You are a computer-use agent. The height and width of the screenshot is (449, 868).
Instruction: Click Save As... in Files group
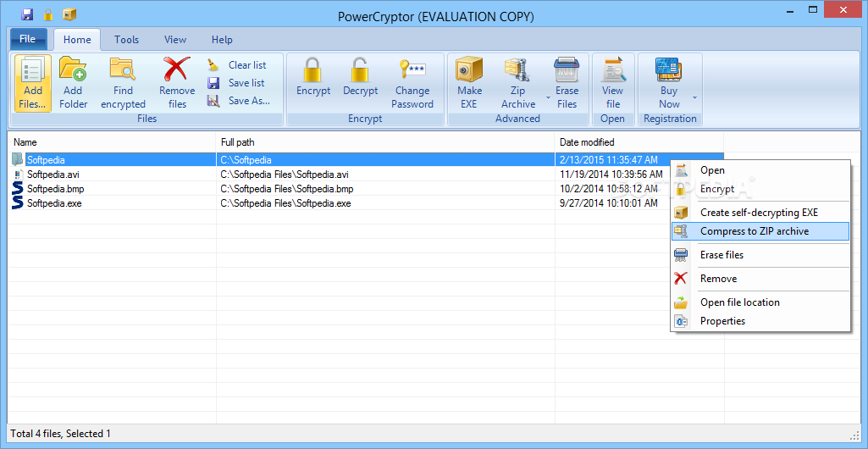click(x=240, y=101)
